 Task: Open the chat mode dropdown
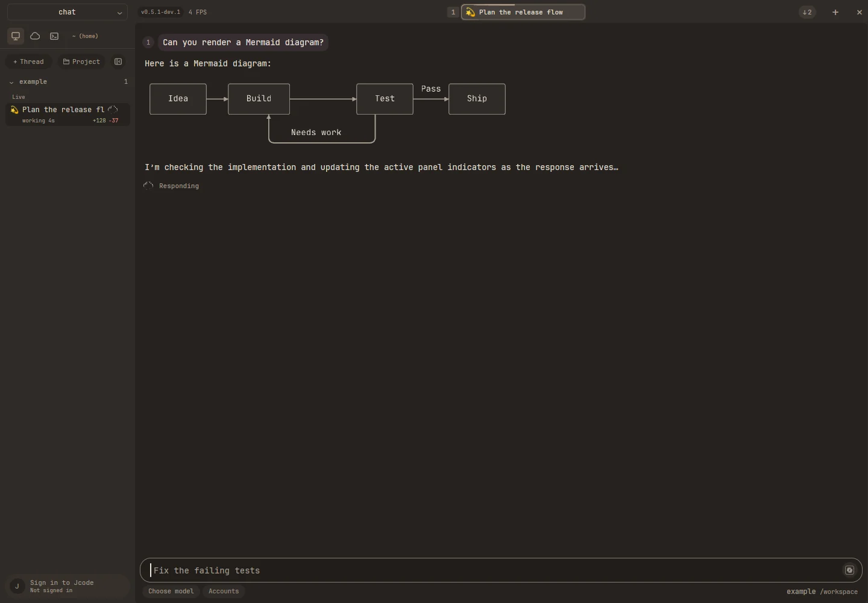(68, 12)
